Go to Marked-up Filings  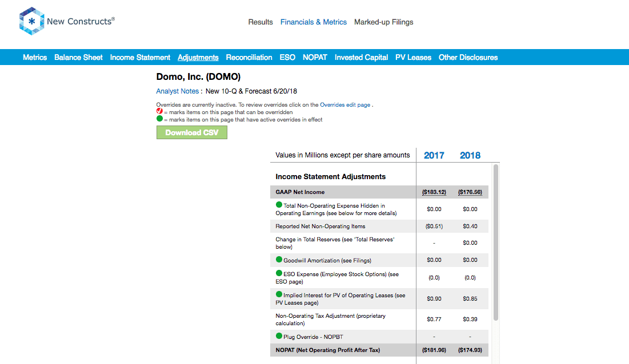click(x=383, y=22)
